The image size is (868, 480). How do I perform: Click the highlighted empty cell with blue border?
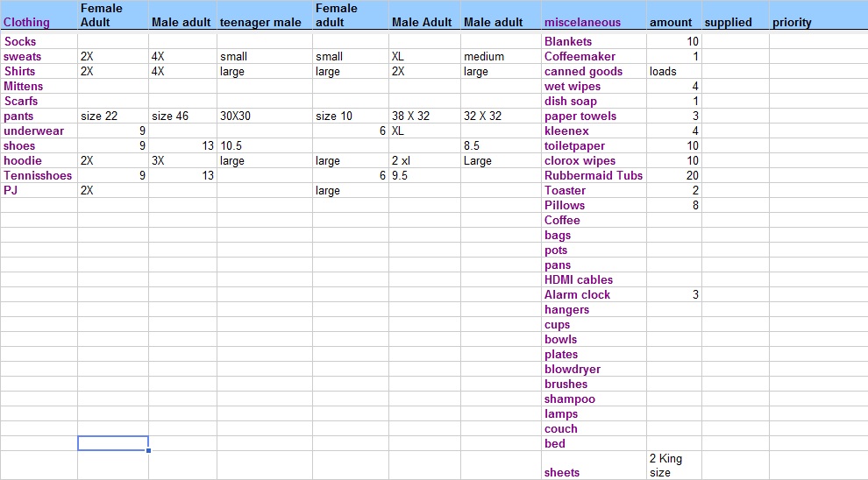tap(112, 443)
